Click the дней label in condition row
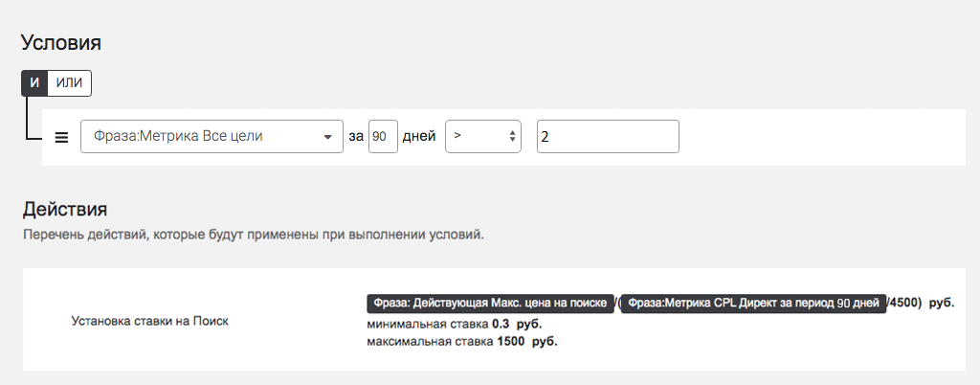 [419, 136]
